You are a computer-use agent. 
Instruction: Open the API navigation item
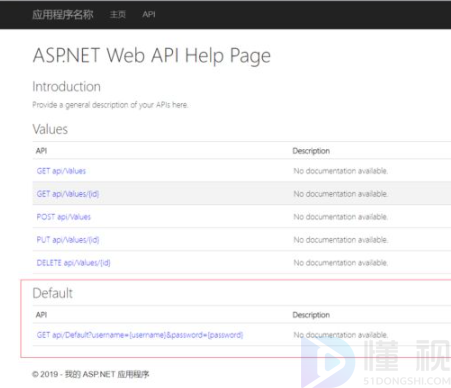coord(149,15)
